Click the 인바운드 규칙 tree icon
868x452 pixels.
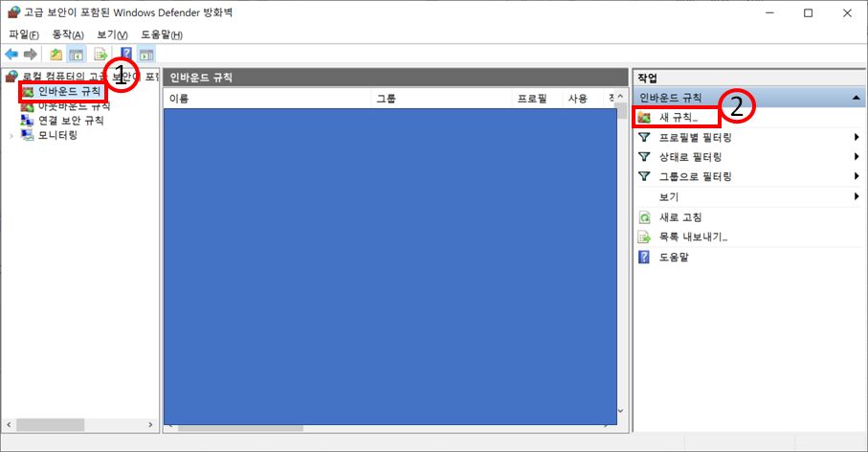(28, 91)
